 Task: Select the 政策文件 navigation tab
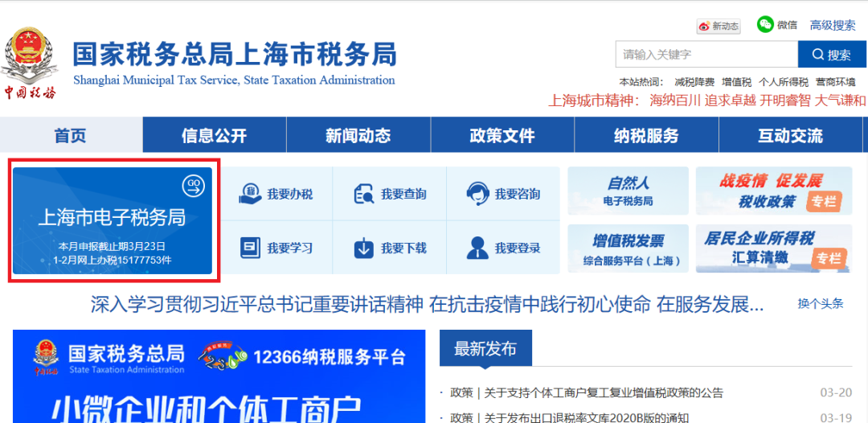(502, 135)
